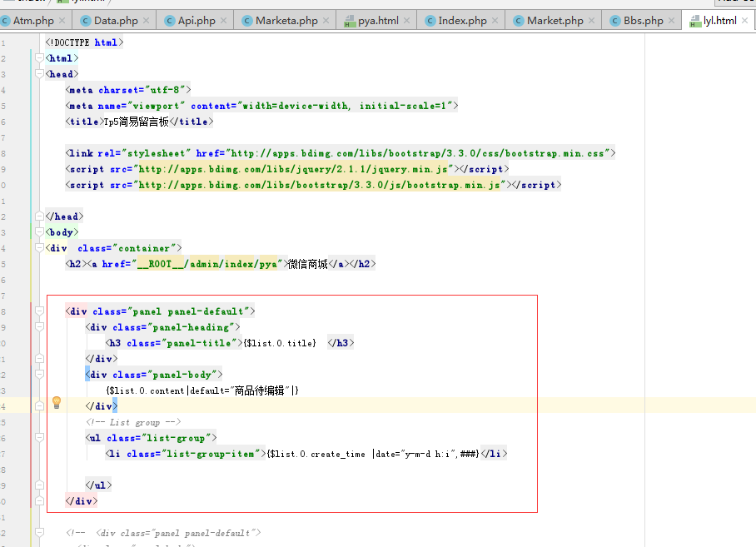Switch to Market.php tab
756x547 pixels.
[x=555, y=21]
